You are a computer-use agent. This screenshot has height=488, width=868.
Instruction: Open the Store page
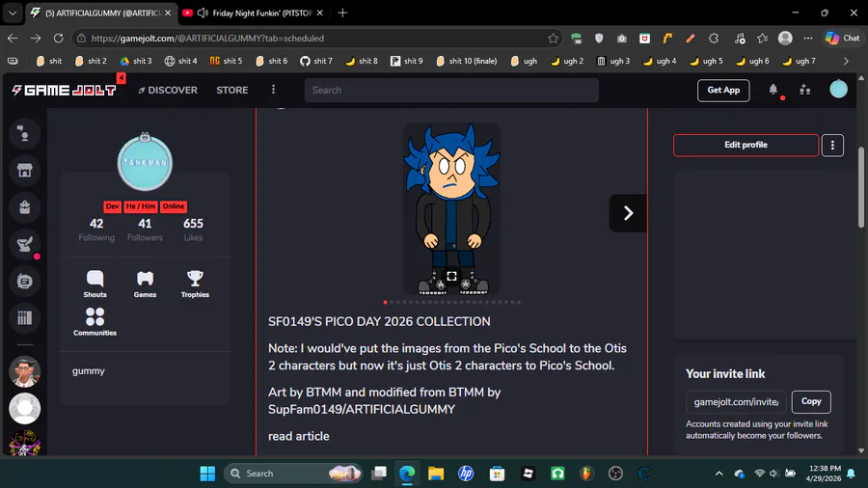pyautogui.click(x=231, y=91)
